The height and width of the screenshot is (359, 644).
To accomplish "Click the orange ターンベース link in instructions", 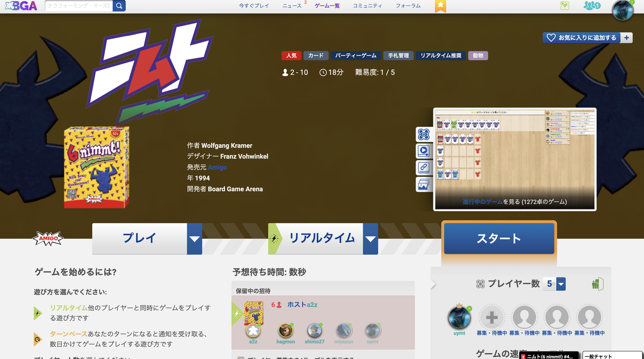I will tap(69, 334).
